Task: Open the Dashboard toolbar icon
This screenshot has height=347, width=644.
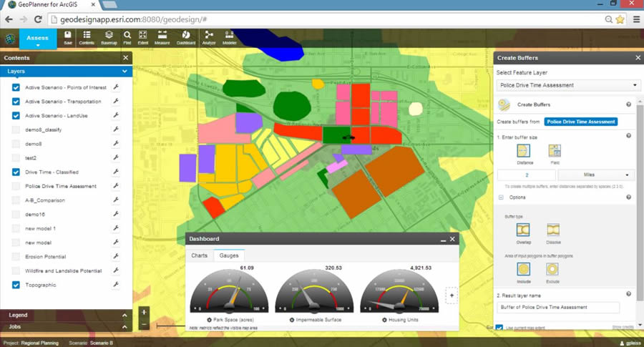Action: [186, 37]
